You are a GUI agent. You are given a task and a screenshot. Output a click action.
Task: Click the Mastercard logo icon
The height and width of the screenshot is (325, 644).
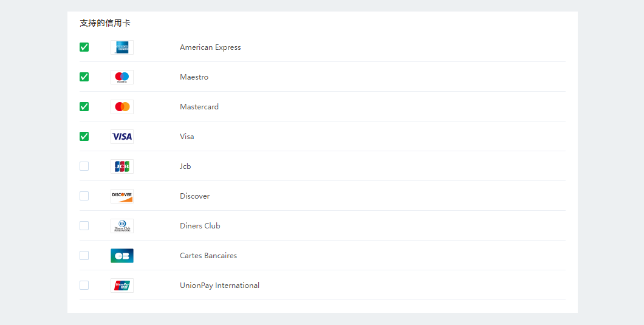pyautogui.click(x=122, y=107)
